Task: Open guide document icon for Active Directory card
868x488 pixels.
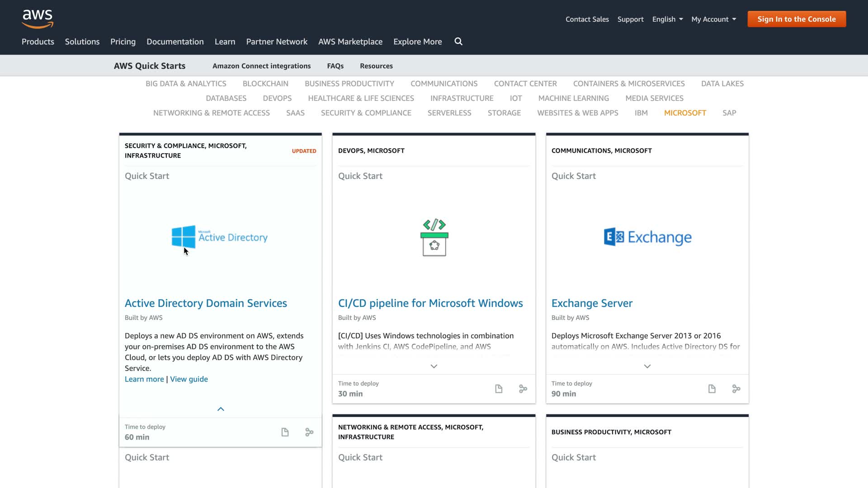Action: (x=285, y=432)
